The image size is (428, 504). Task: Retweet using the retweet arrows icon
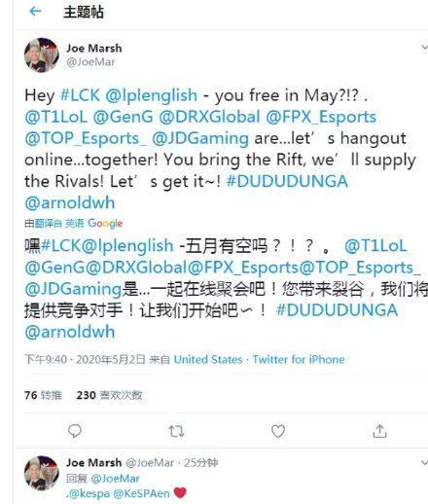(176, 431)
